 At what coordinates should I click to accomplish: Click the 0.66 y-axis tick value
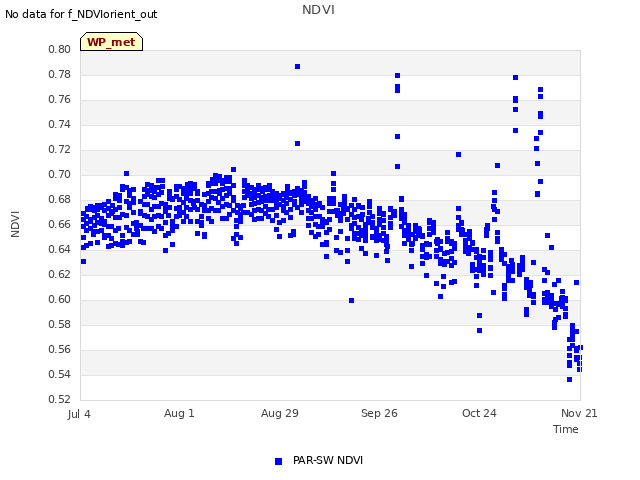(x=60, y=224)
